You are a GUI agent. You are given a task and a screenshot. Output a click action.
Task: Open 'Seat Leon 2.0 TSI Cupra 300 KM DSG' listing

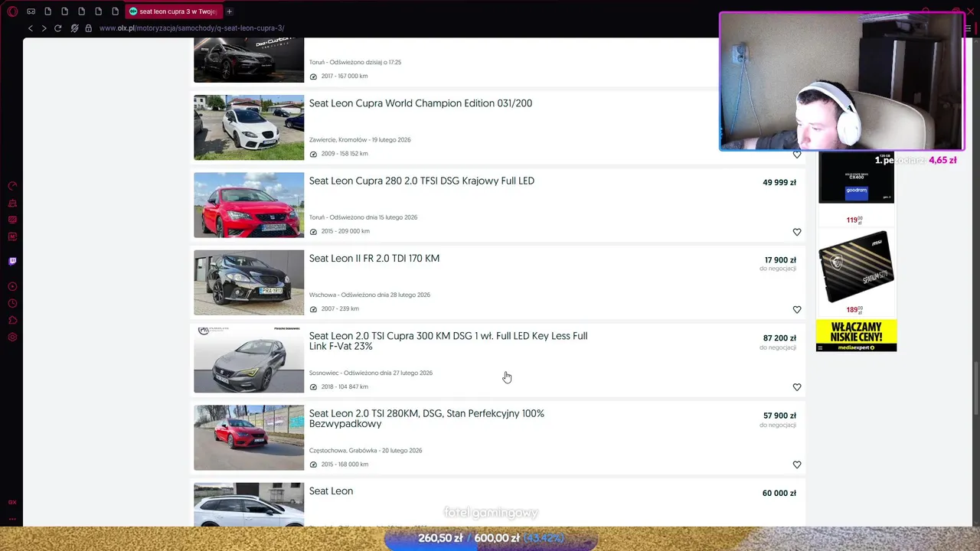[x=448, y=341]
